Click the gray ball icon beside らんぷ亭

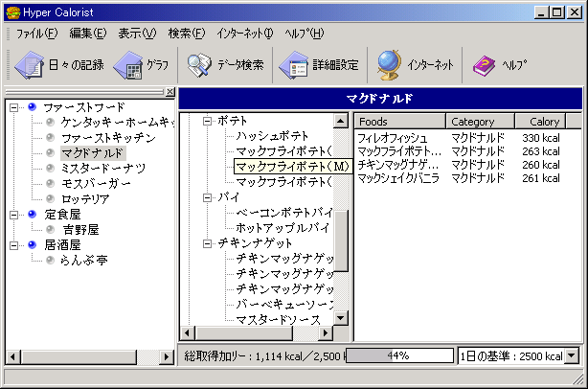click(50, 260)
